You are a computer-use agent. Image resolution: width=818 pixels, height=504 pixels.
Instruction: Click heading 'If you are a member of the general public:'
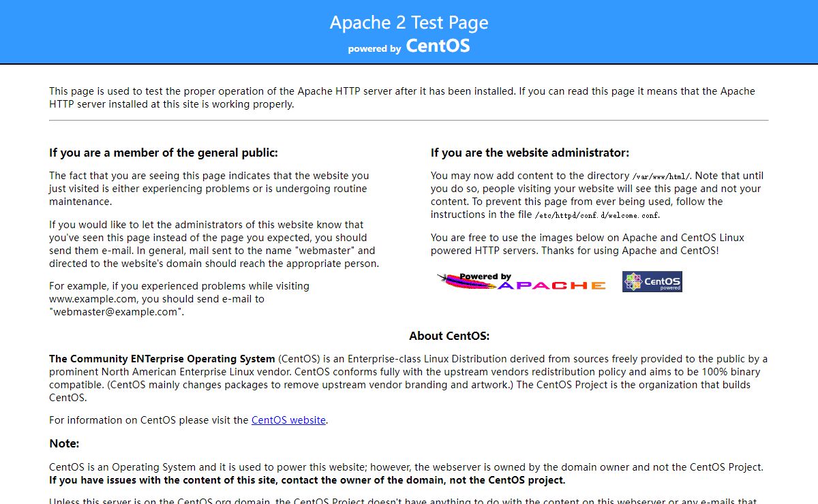(x=164, y=153)
